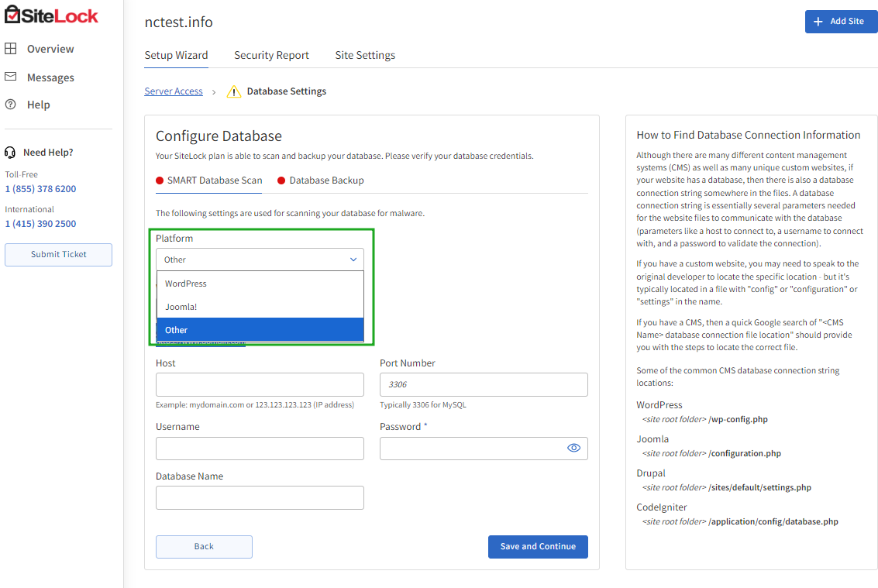Open the Site Settings tab
Screen dimensions: 878x588
pos(365,56)
